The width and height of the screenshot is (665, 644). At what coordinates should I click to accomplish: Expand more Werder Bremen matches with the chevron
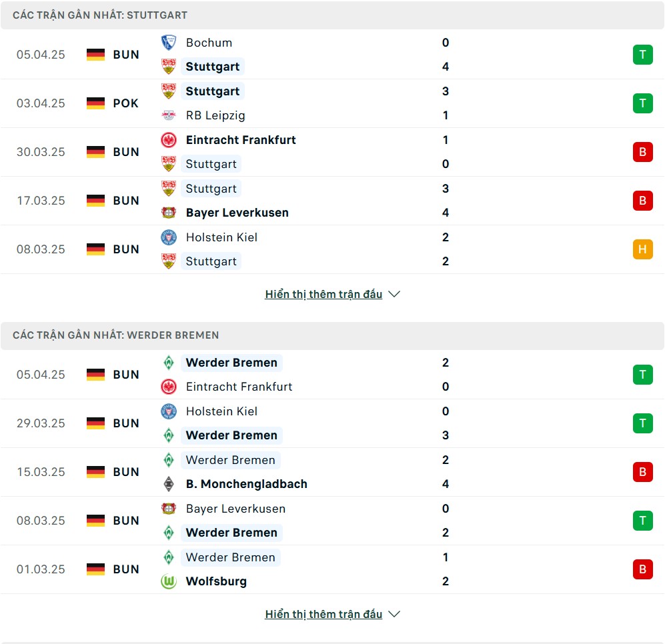coord(394,614)
